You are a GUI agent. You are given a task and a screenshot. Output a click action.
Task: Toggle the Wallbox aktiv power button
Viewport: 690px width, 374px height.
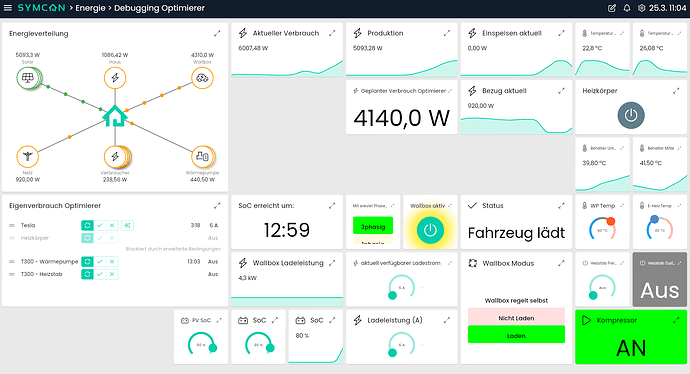click(x=430, y=230)
